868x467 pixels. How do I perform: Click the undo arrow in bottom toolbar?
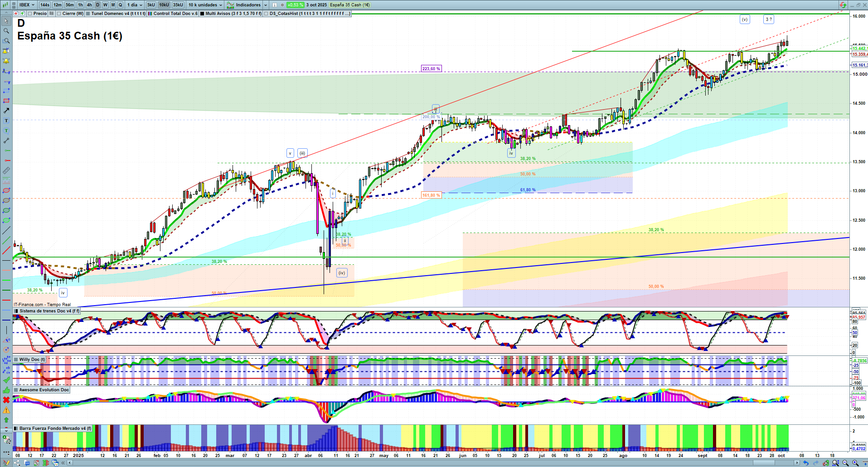(x=805, y=463)
